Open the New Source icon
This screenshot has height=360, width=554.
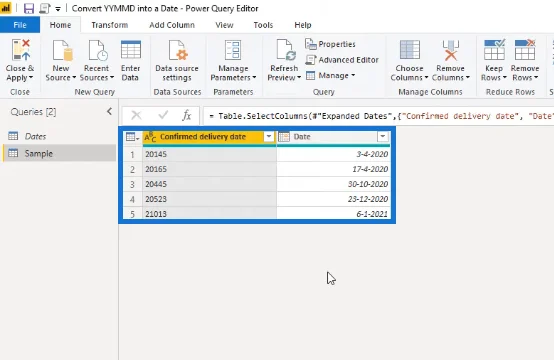coord(62,51)
